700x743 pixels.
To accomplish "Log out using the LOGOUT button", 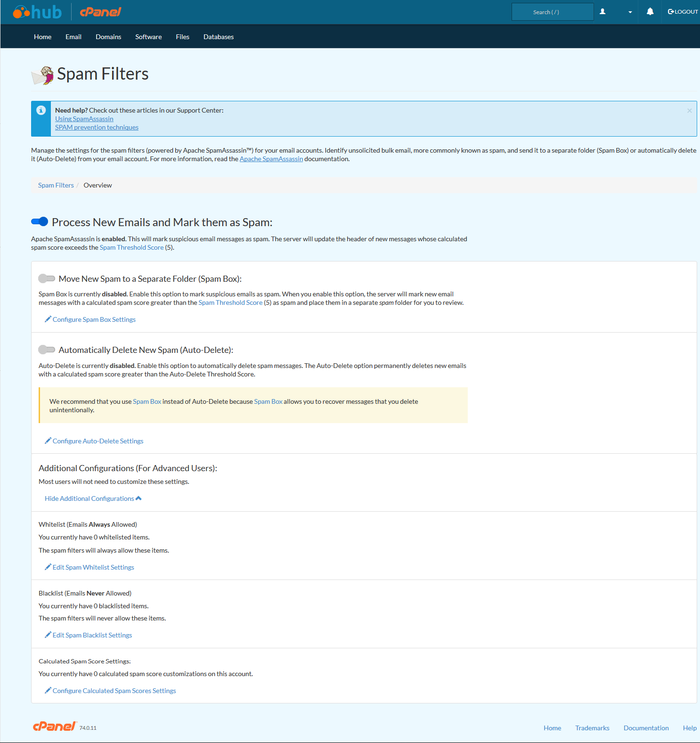I will (683, 12).
